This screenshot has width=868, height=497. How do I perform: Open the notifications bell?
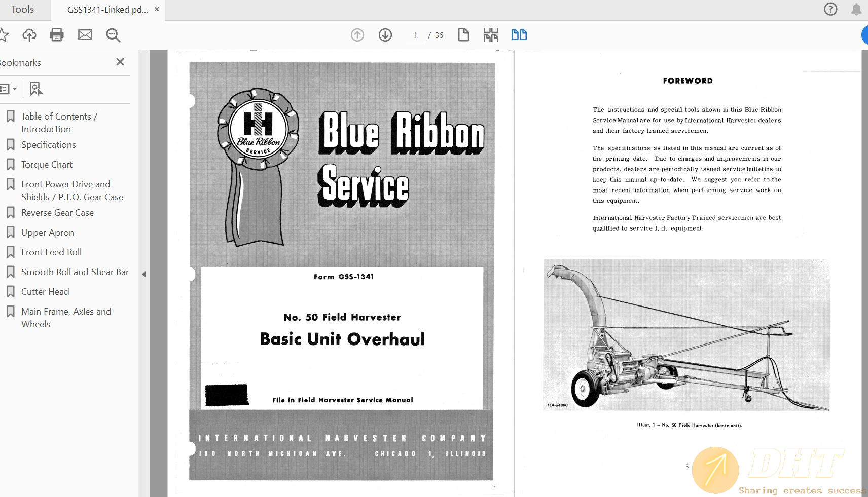(x=856, y=9)
